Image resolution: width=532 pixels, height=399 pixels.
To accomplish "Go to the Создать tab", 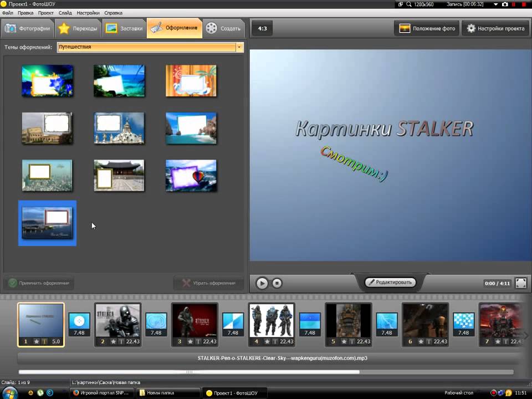I will point(223,28).
